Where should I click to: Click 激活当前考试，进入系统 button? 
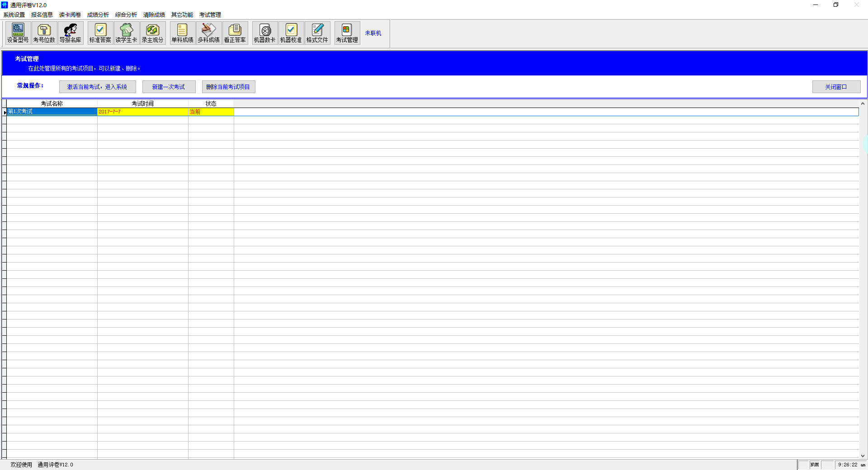click(x=98, y=87)
